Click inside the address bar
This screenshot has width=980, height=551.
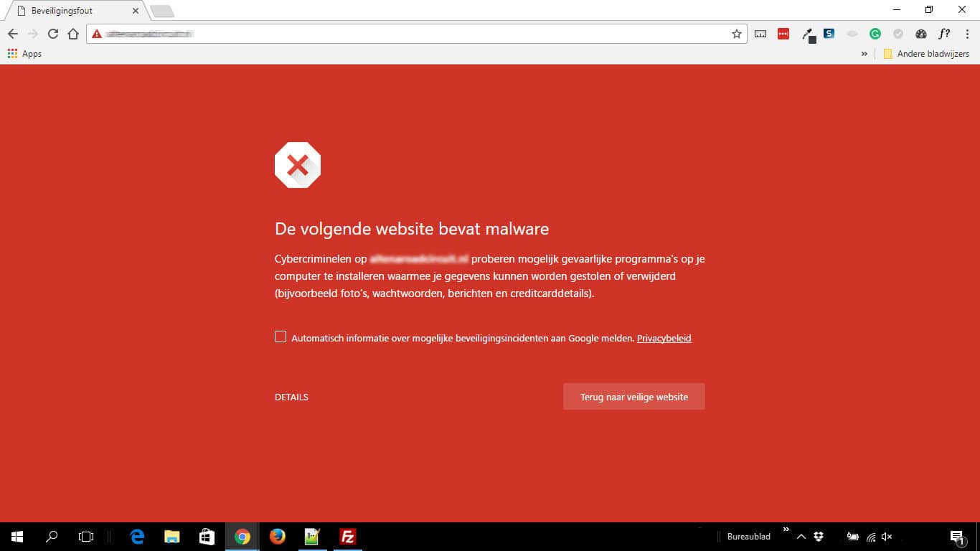[x=359, y=33]
